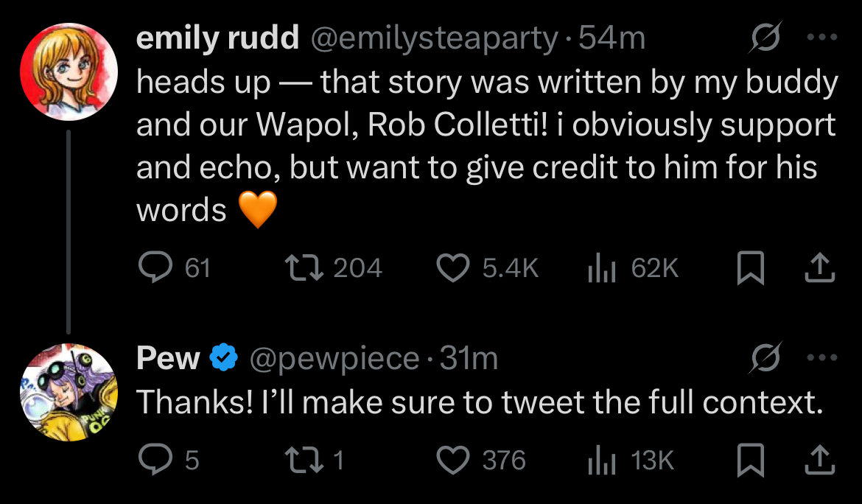Share emily rudd's tweet

coord(820,267)
